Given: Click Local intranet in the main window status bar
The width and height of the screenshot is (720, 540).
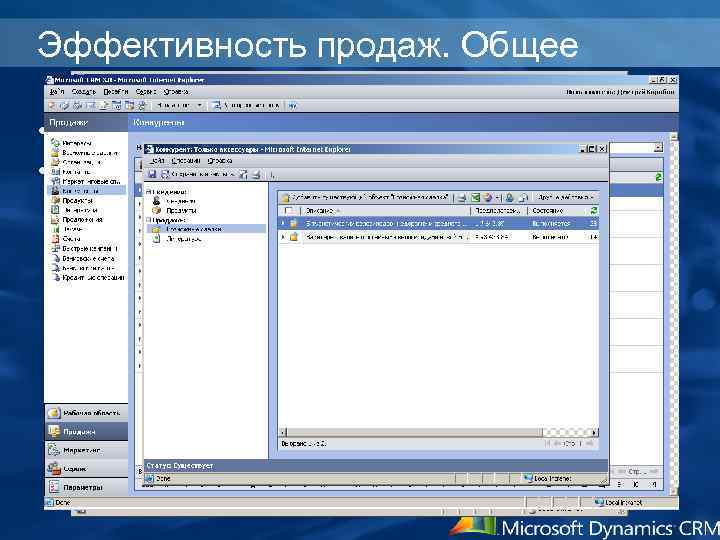Looking at the screenshot, I should click(x=618, y=502).
